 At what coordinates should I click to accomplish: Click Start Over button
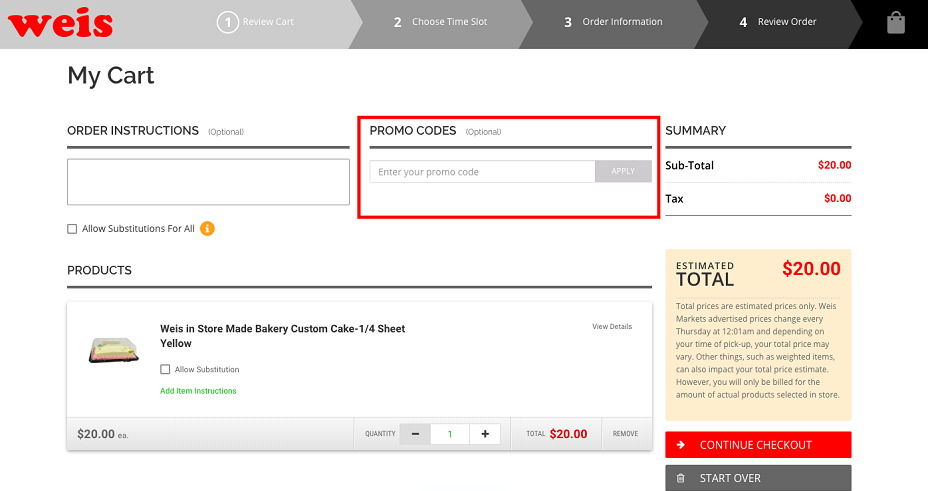(x=758, y=478)
